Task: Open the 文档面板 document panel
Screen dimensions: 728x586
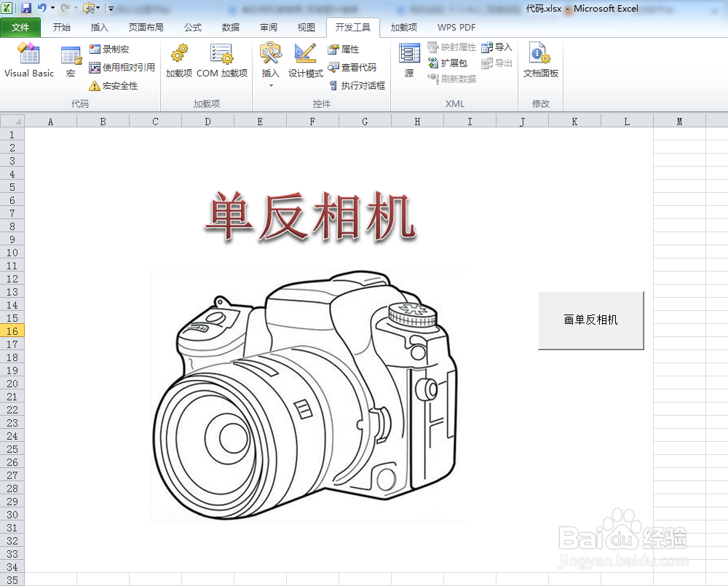Action: pyautogui.click(x=540, y=63)
